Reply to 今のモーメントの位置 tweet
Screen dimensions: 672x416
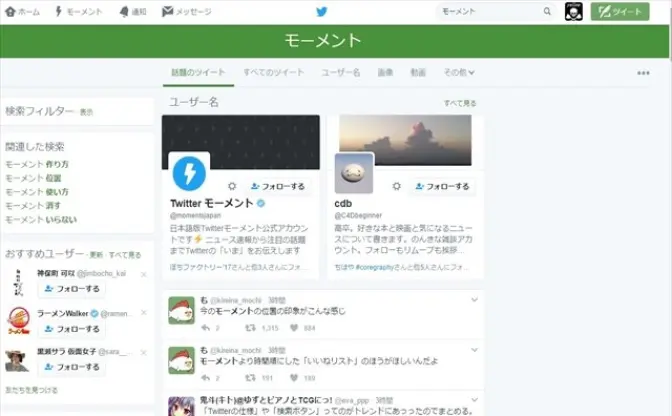pos(206,328)
